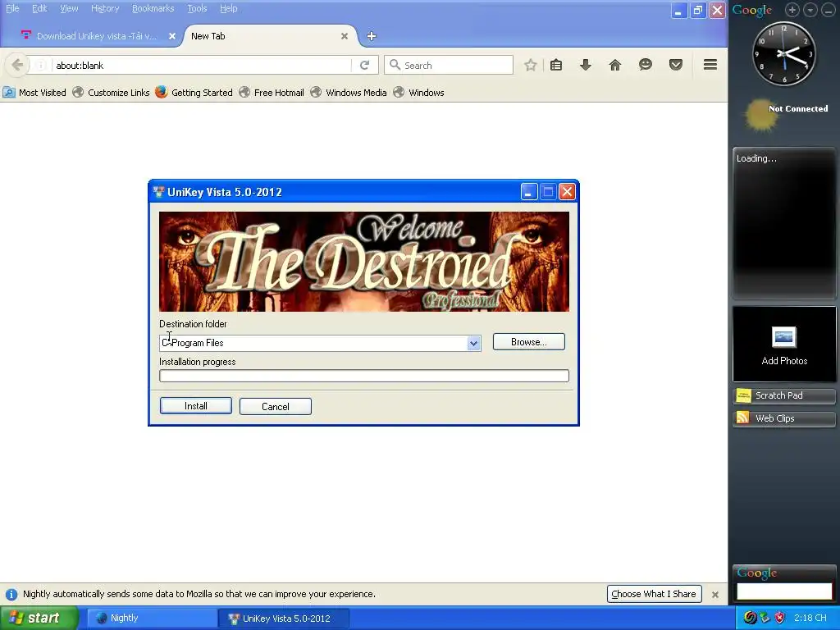Click The Destroied welcome banner image

[x=364, y=262]
